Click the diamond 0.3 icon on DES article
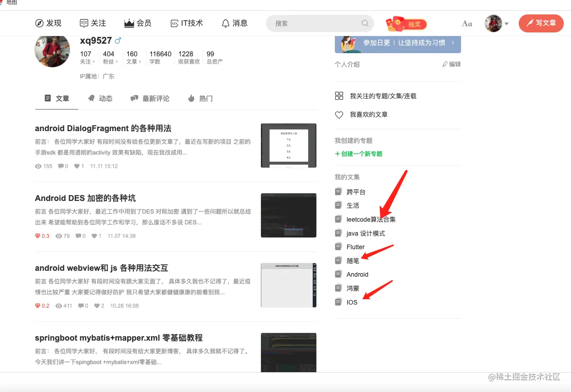Viewport: 571px width, 392px height. coord(38,236)
